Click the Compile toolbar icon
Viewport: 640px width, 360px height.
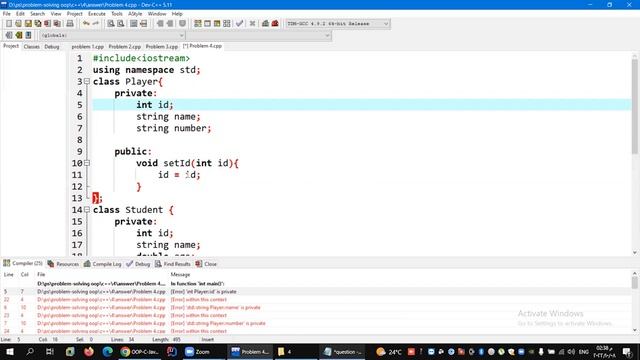pos(198,24)
